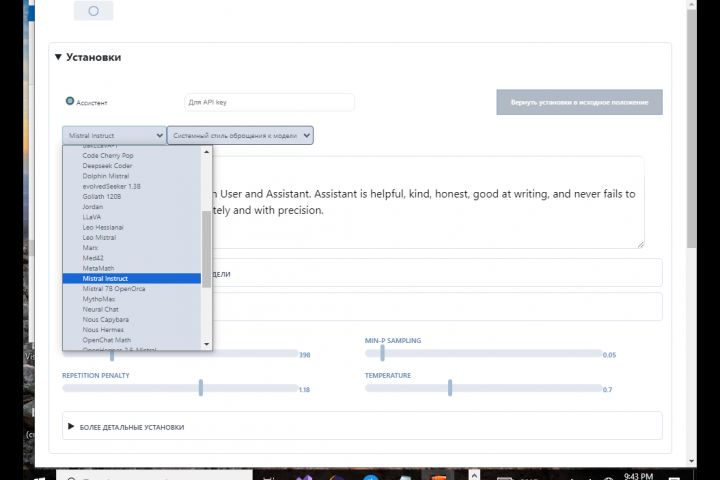Click the REPETITION PENALTY label
Viewport: 720px width, 480px height.
point(96,375)
